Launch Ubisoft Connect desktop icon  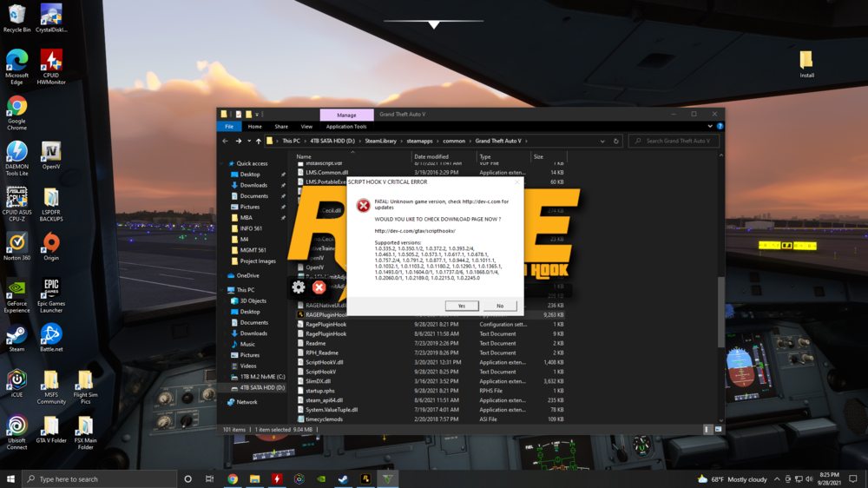click(x=16, y=432)
